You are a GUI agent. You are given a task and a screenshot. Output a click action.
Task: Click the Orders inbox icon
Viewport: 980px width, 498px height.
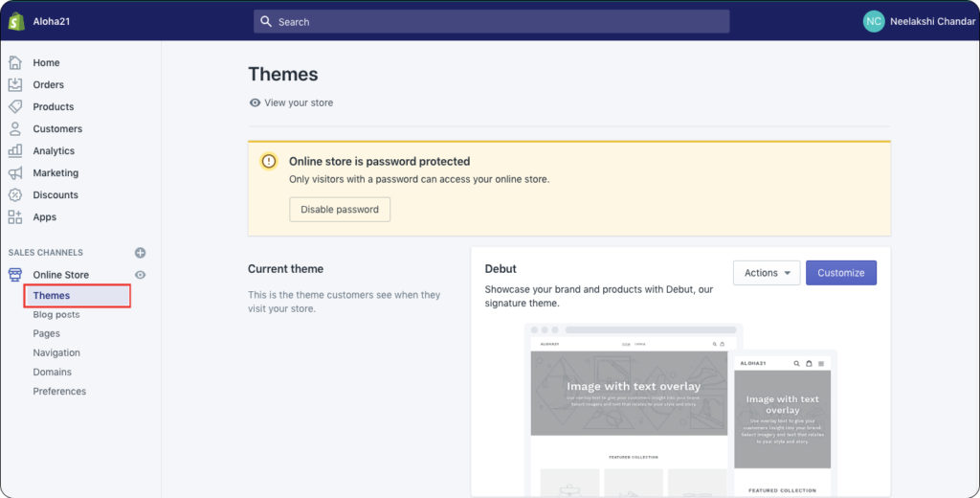coord(15,84)
